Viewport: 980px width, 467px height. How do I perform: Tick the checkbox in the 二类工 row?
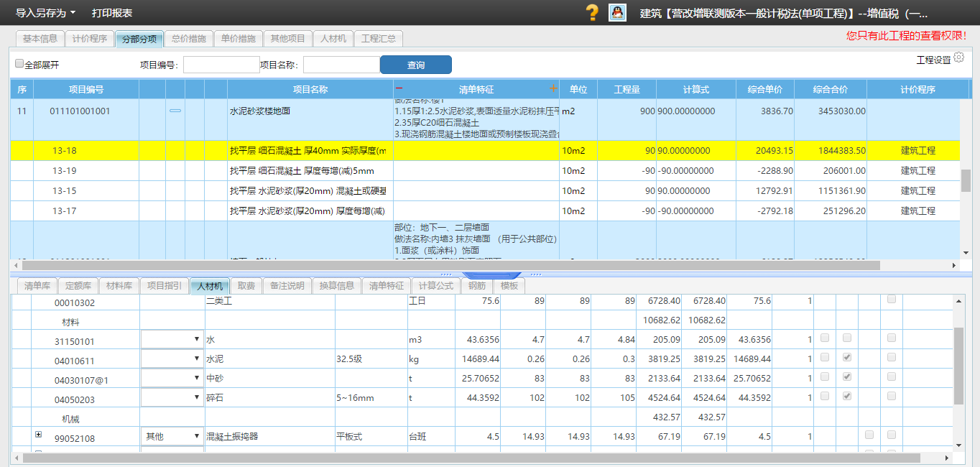(x=892, y=299)
